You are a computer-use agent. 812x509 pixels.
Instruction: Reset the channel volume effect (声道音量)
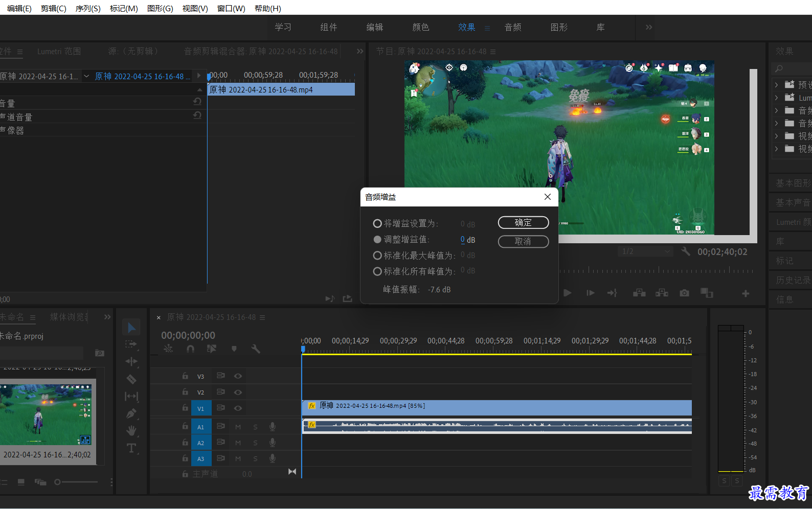[197, 115]
